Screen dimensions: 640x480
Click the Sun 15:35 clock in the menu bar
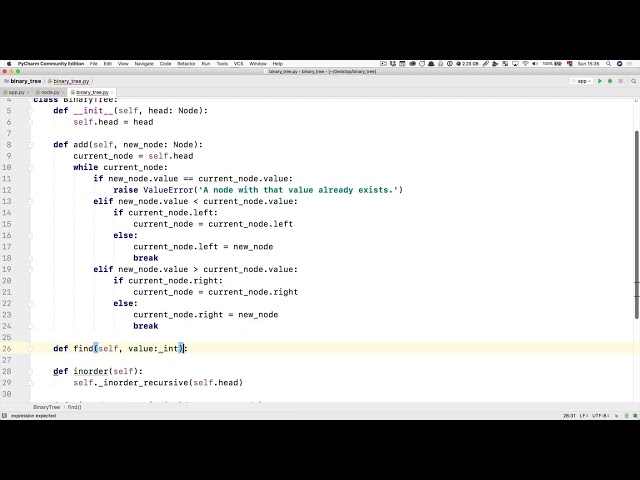588,64
